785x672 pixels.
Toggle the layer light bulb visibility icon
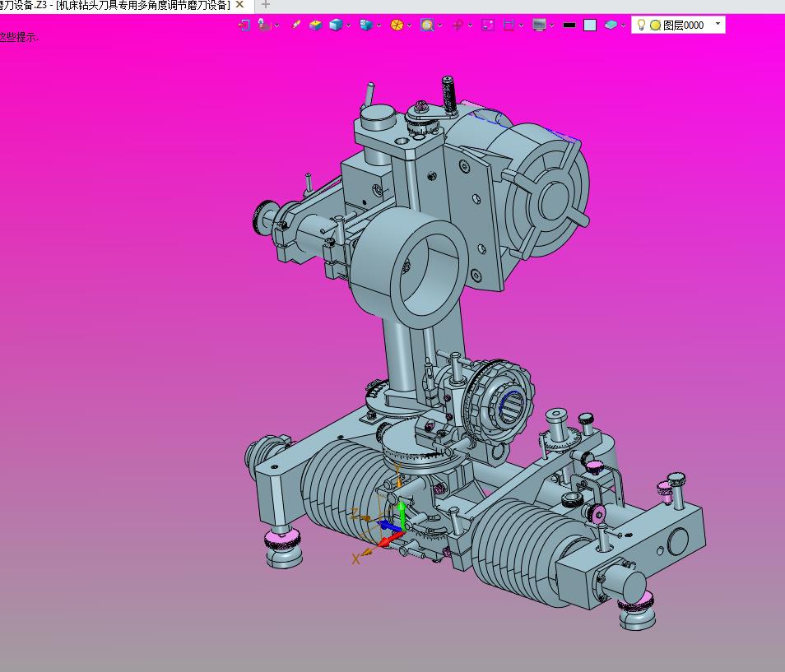click(x=641, y=25)
